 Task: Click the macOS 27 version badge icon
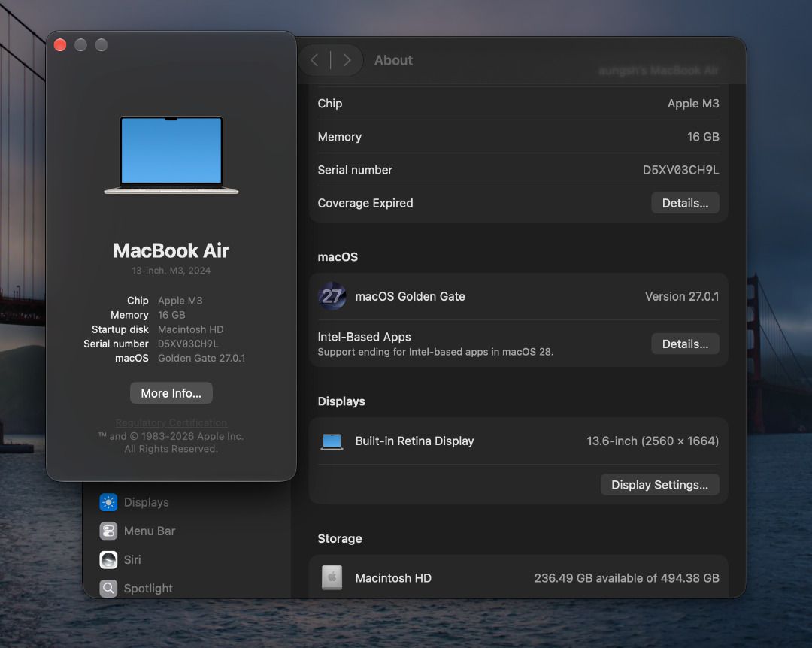click(332, 296)
